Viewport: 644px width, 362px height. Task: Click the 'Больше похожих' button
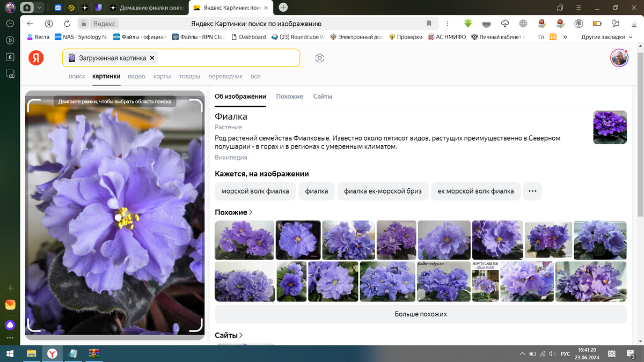click(x=420, y=314)
